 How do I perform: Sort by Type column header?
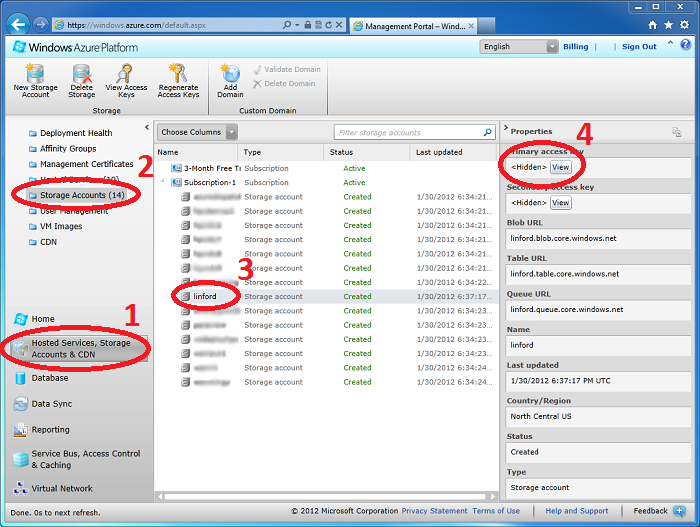[x=280, y=152]
